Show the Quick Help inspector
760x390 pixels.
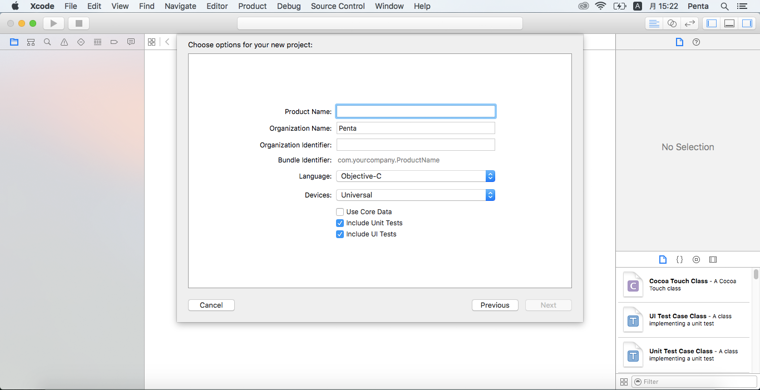click(x=696, y=42)
